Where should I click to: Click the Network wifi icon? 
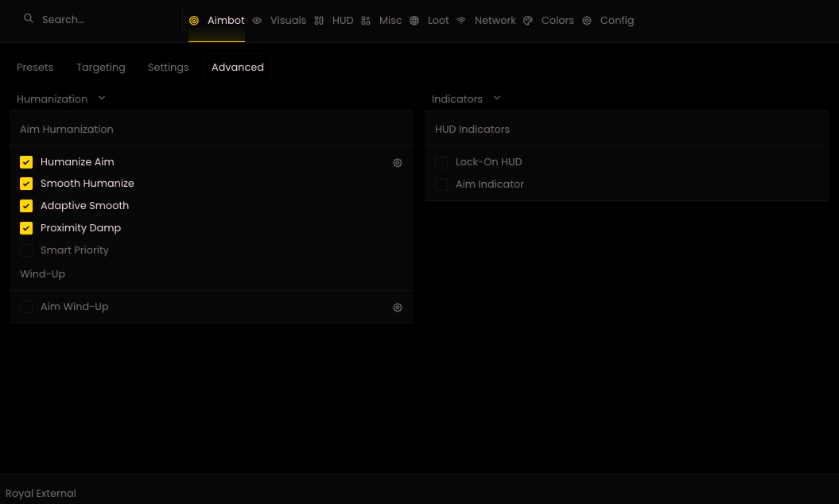coord(461,21)
